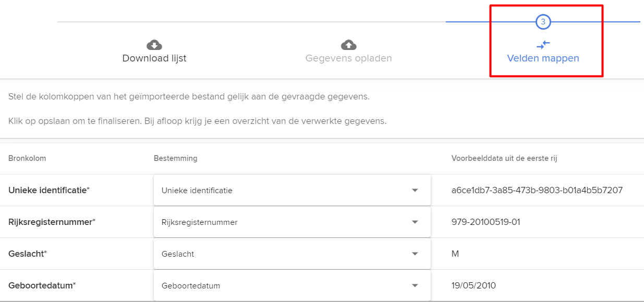Click arrow of Unieke identificatie dropdown
This screenshot has height=302, width=644.
415,191
